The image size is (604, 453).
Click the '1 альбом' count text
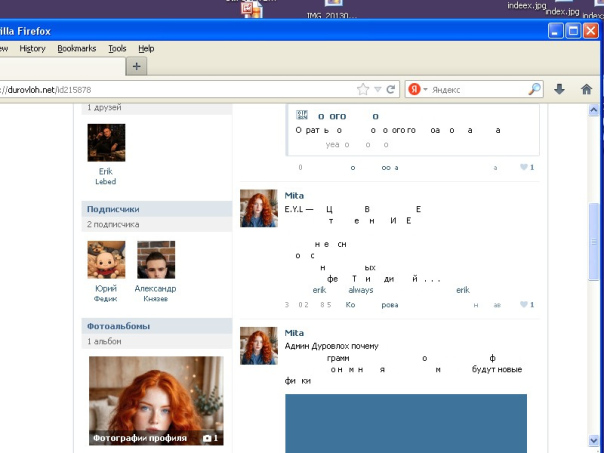point(104,341)
